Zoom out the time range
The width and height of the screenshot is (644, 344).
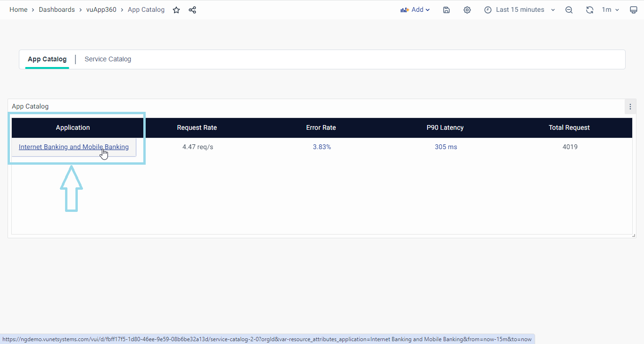[x=569, y=10]
